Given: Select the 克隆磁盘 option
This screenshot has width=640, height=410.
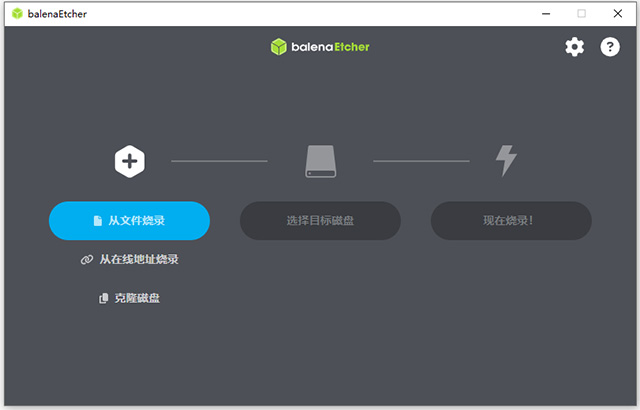Looking at the screenshot, I should tap(136, 298).
